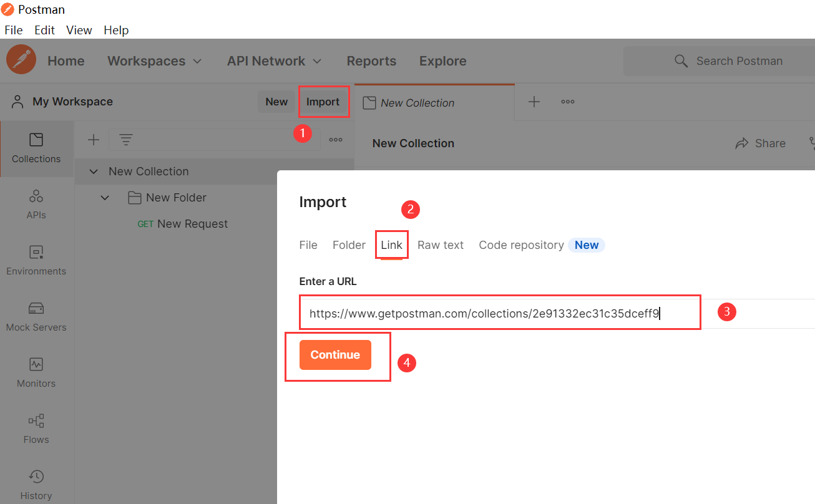Open the Help menu
Screen dimensions: 815x504
(x=116, y=30)
